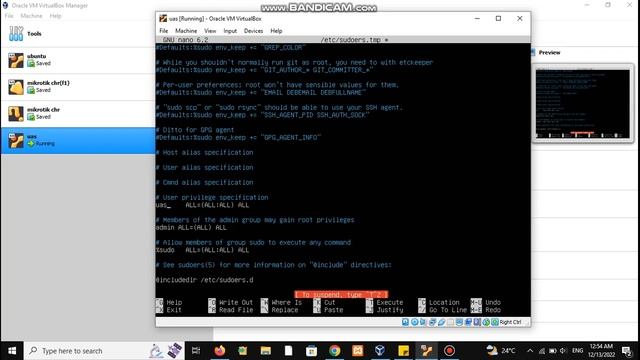The height and width of the screenshot is (360, 640).
Task: Click the shared folders status icon
Action: pyautogui.click(x=450, y=322)
